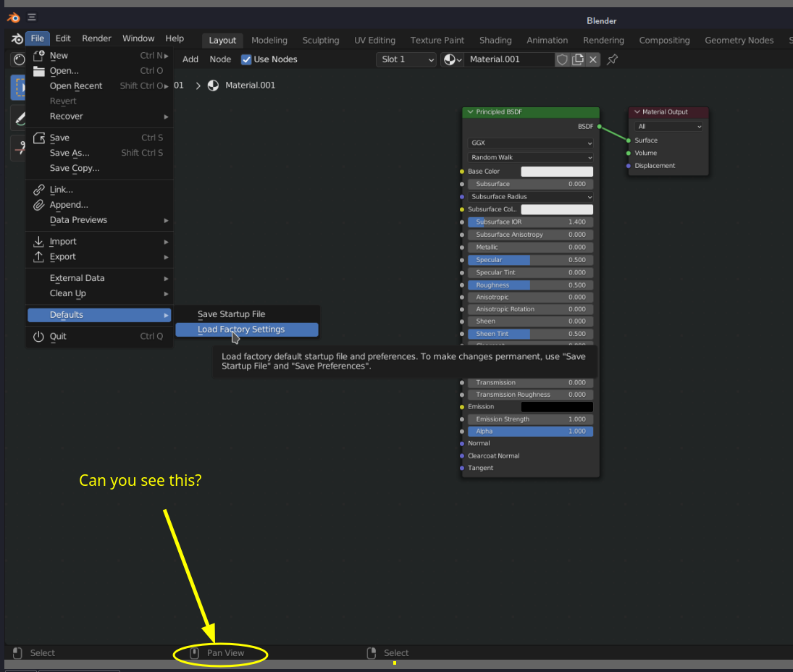Switch to the Modeling workspace tab
Screen dimensions: 793x672
269,41
